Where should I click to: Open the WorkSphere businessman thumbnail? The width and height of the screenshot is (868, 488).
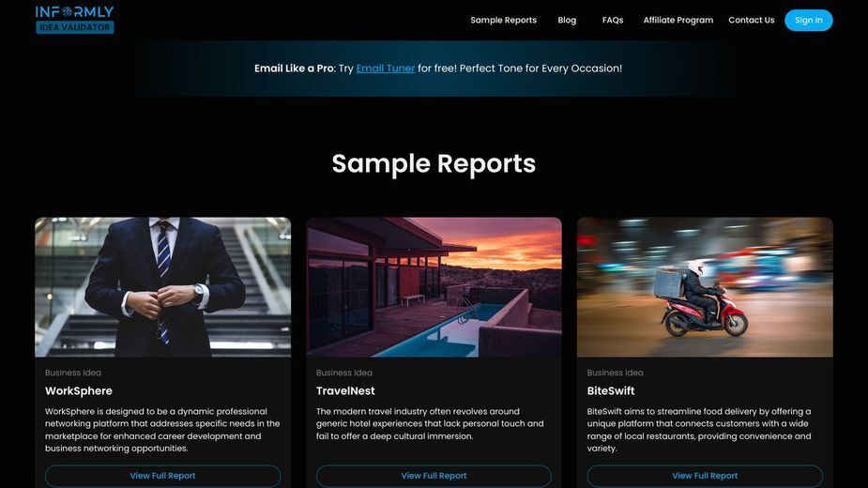click(162, 287)
